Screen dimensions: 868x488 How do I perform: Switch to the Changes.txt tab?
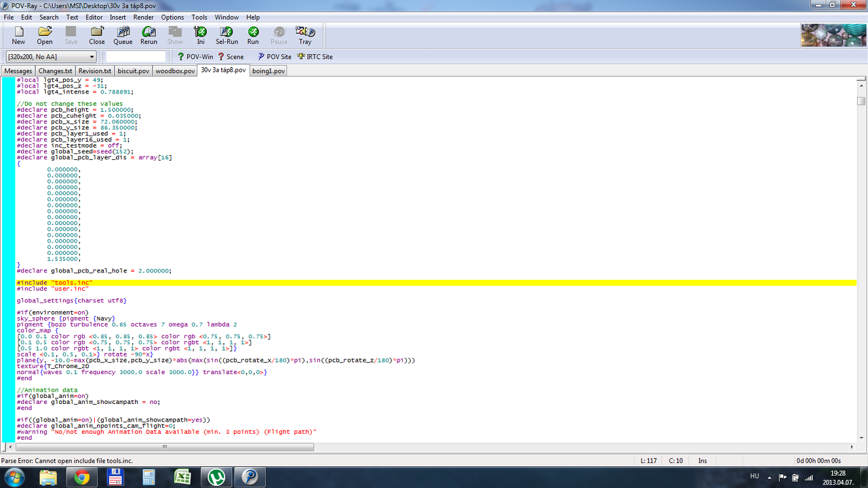[55, 70]
